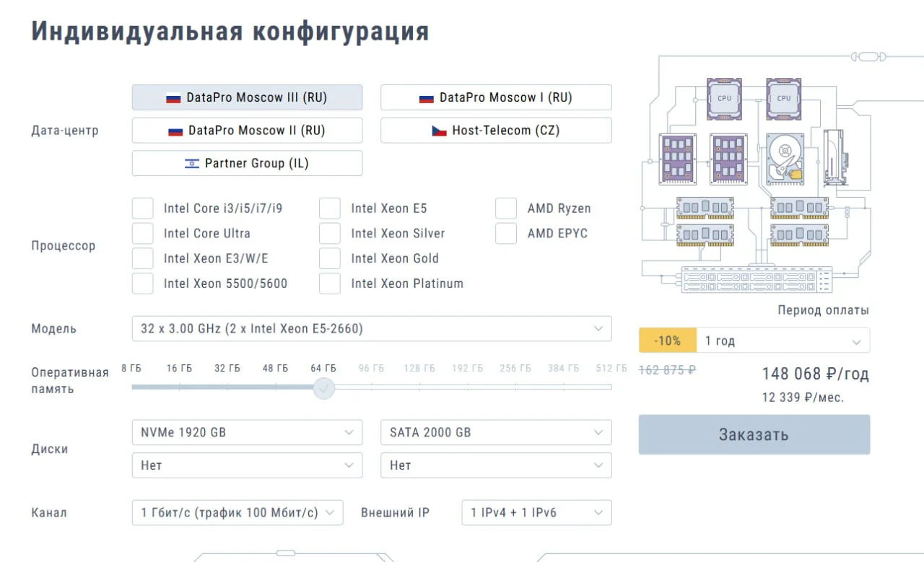Click the Заказать order button
Screen dimensions: 924x562
click(754, 434)
